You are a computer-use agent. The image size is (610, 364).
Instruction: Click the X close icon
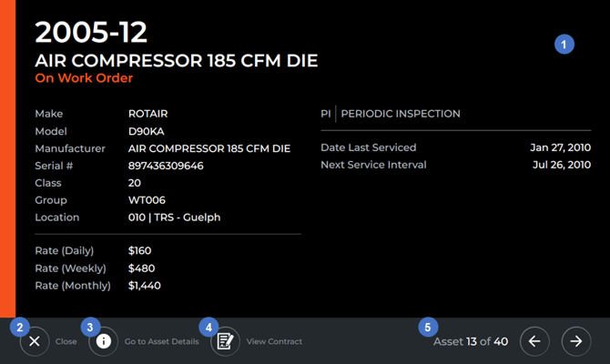pyautogui.click(x=35, y=341)
